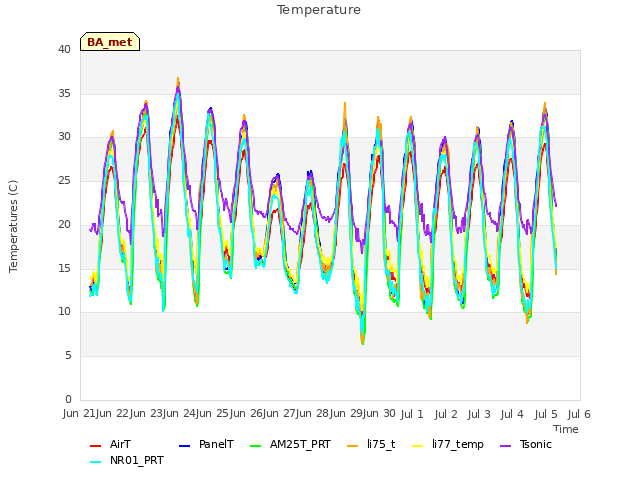Click the Temperatures (C) axis label
This screenshot has height=480, width=640.
(13, 226)
